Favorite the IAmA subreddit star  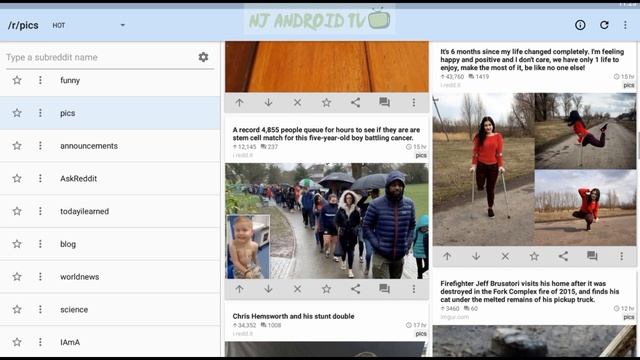(17, 342)
